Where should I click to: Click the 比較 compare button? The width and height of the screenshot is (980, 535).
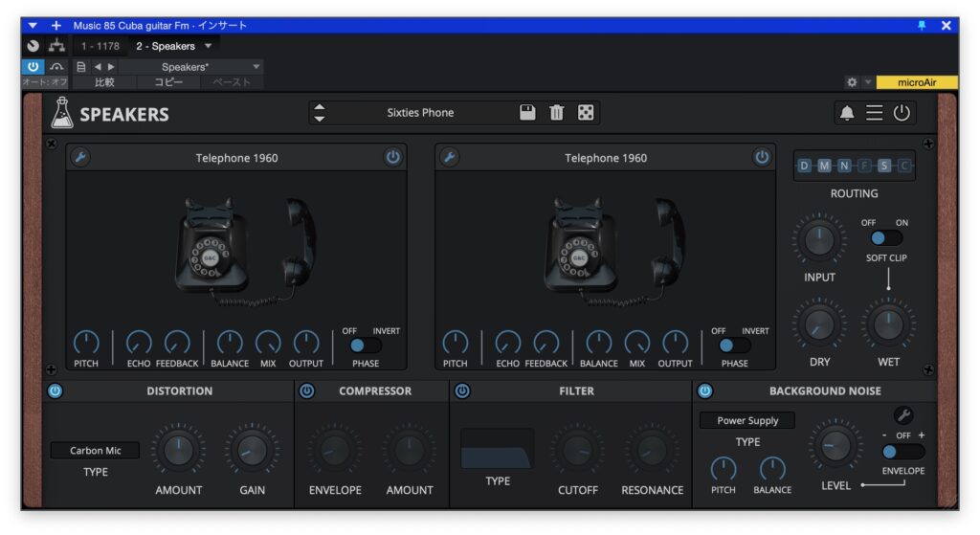pyautogui.click(x=103, y=82)
